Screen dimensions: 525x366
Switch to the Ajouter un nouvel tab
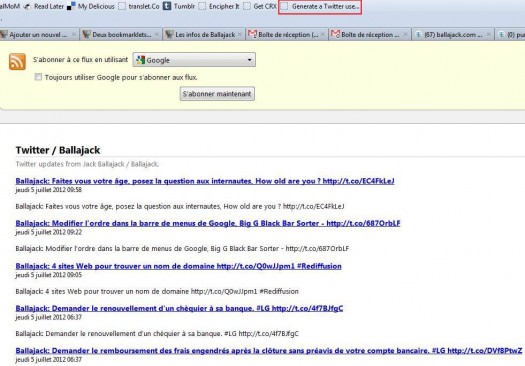[39, 34]
